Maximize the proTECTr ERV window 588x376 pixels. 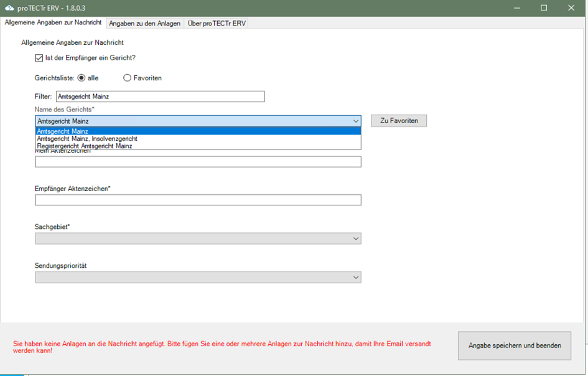click(544, 8)
